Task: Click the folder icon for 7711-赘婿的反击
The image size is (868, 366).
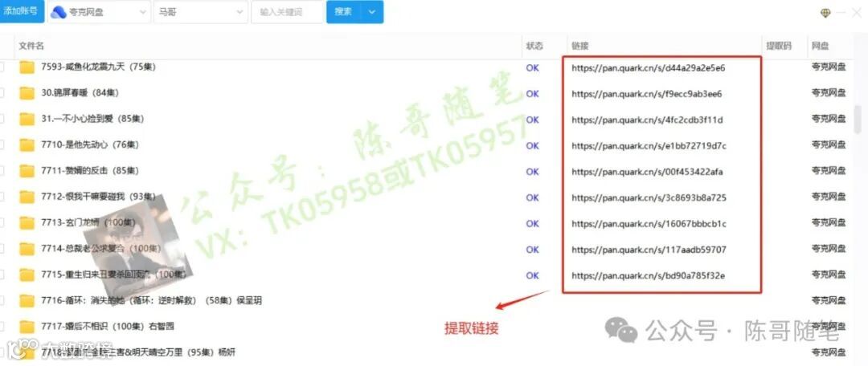Action: click(x=27, y=171)
